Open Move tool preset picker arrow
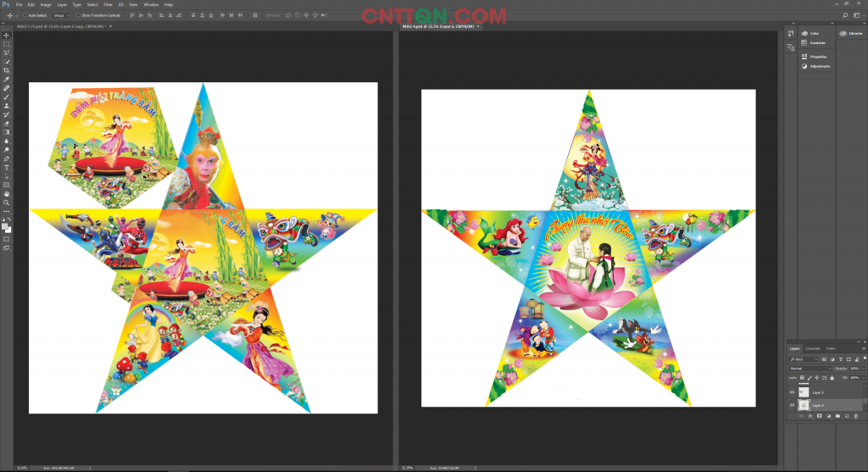The height and width of the screenshot is (472, 868). 16,15
